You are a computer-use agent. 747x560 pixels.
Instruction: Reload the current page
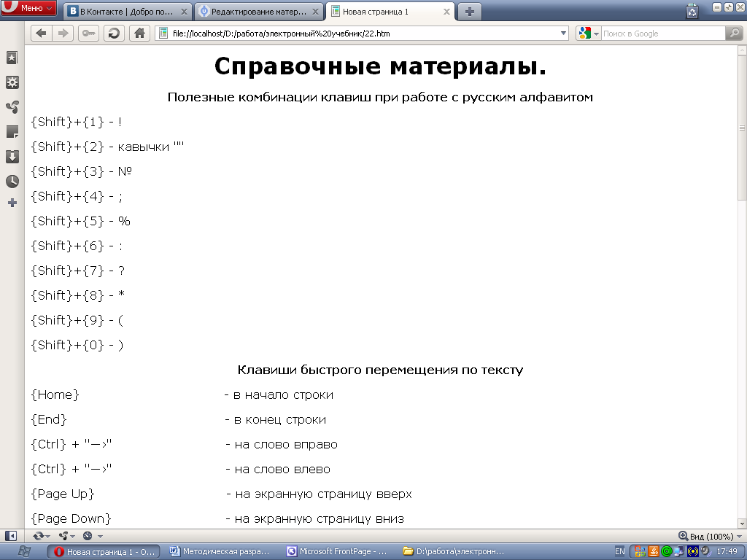pos(114,34)
